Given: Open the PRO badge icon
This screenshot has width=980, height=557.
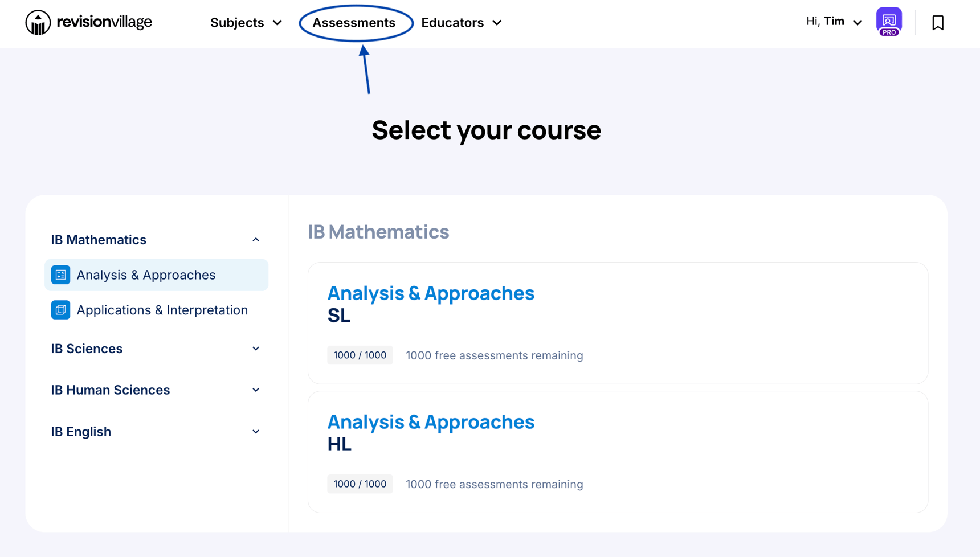Looking at the screenshot, I should pos(889,22).
